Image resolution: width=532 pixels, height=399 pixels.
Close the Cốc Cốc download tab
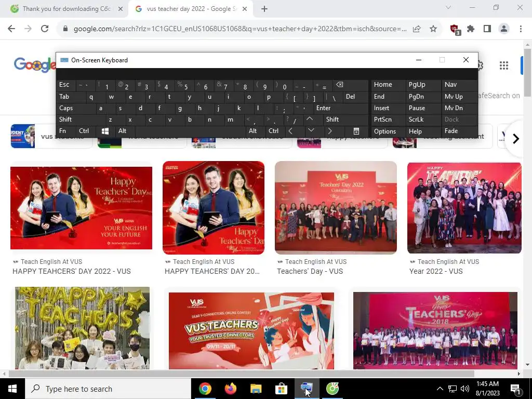(x=121, y=9)
